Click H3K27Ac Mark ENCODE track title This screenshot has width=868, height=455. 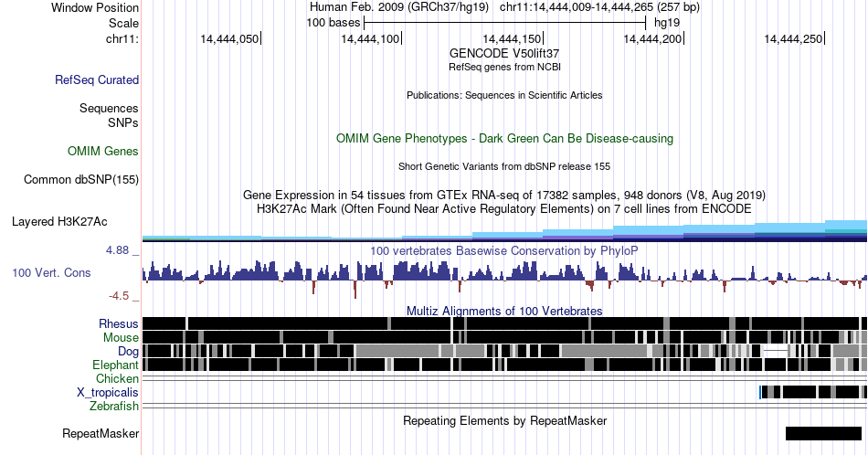pos(504,208)
